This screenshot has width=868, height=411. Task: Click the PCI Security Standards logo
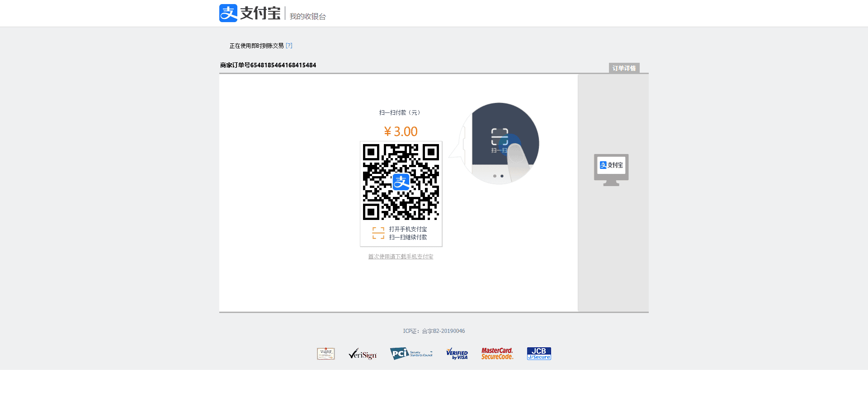click(411, 354)
